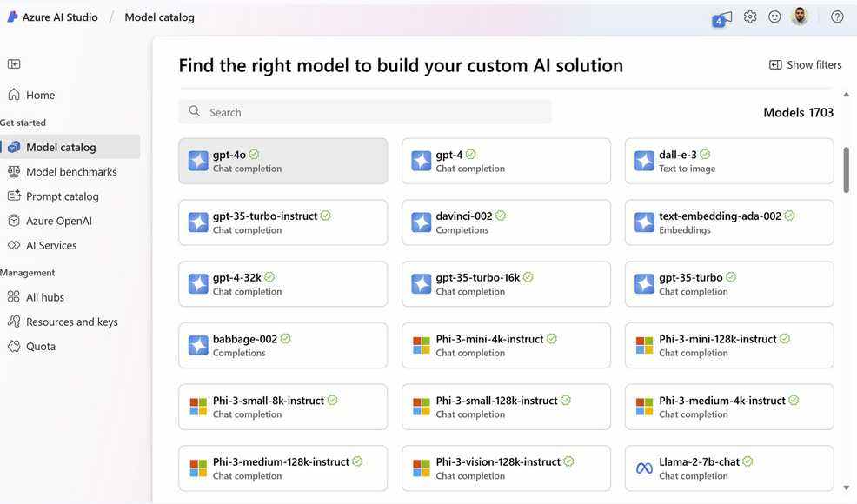Click the Azure OpenAI sidebar icon
The image size is (857, 504).
[x=14, y=221]
